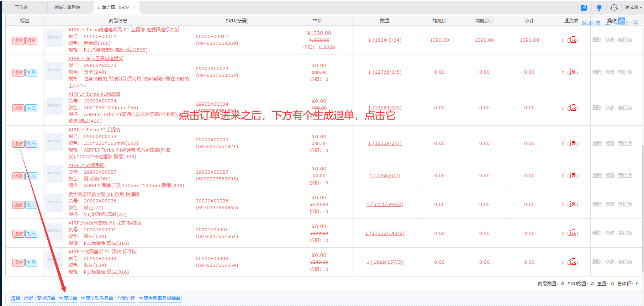Click the 退 icon in the 20000A00036 row
The width and height of the screenshot is (644, 306).
point(572,204)
